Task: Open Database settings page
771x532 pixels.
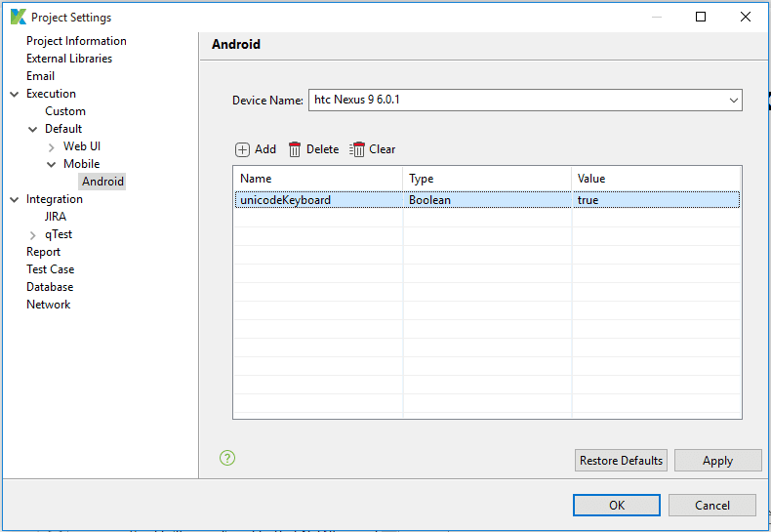Action: [x=50, y=287]
